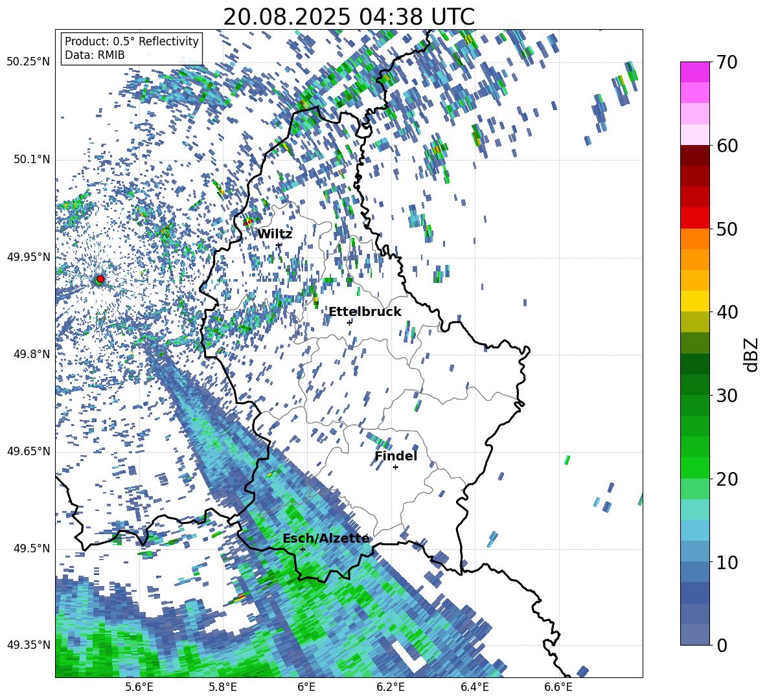Click the 6.2°E longitude tick label
Screen dimensions: 767x700
click(391, 688)
